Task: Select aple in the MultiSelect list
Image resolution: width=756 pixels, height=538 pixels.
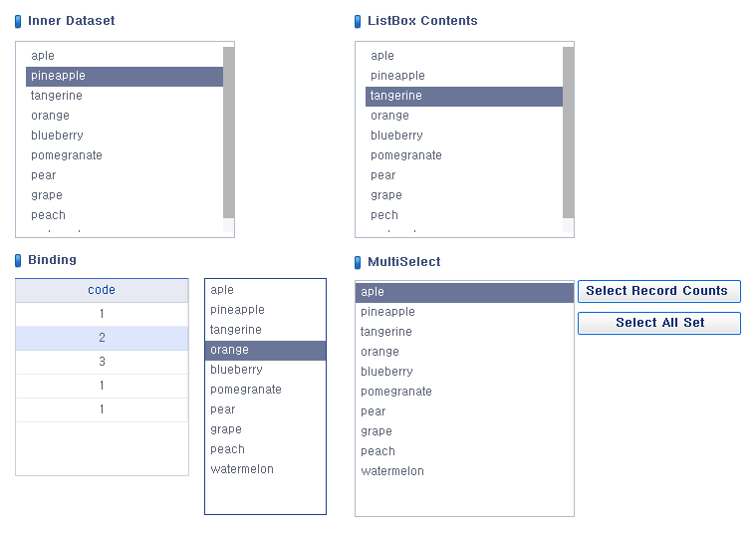Action: [464, 292]
